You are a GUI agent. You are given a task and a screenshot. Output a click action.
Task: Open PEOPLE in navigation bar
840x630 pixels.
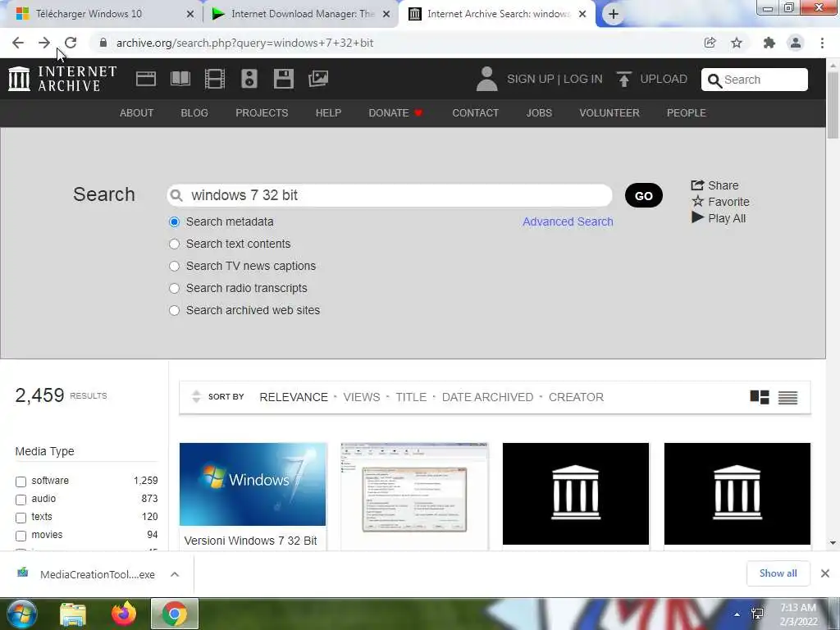click(x=687, y=113)
